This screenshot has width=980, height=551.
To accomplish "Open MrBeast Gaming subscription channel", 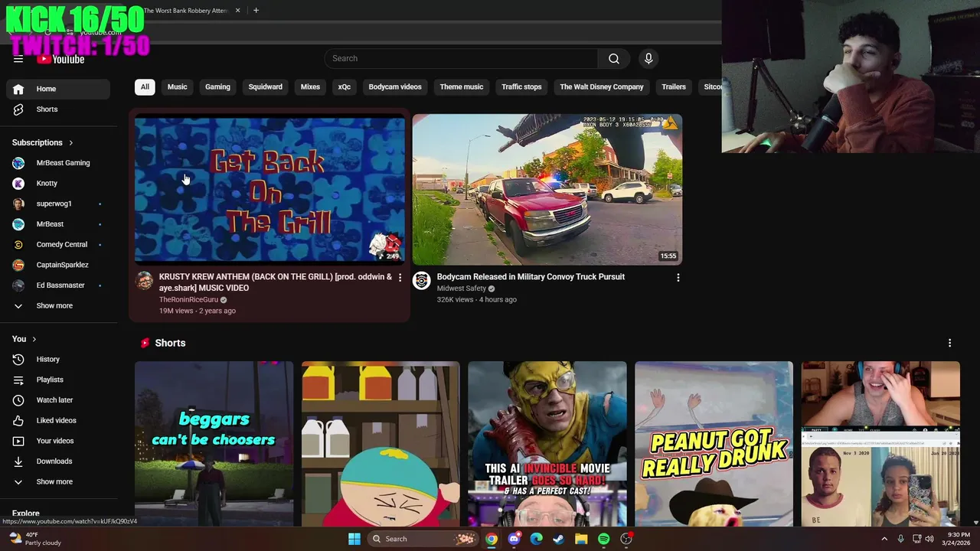I will [58, 163].
